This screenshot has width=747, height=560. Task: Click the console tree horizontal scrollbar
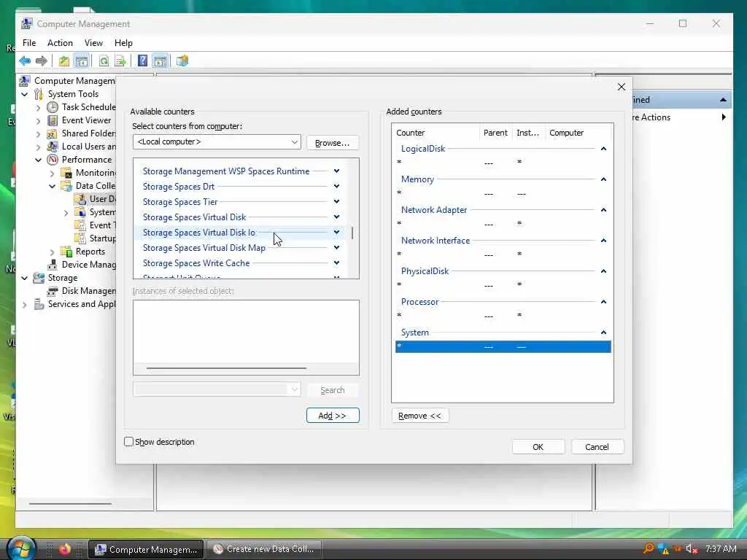click(70, 503)
